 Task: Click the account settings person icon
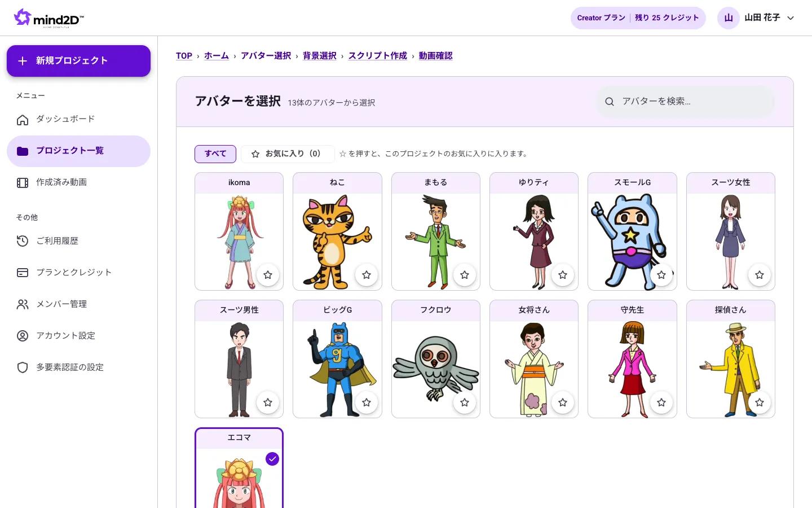(x=23, y=336)
